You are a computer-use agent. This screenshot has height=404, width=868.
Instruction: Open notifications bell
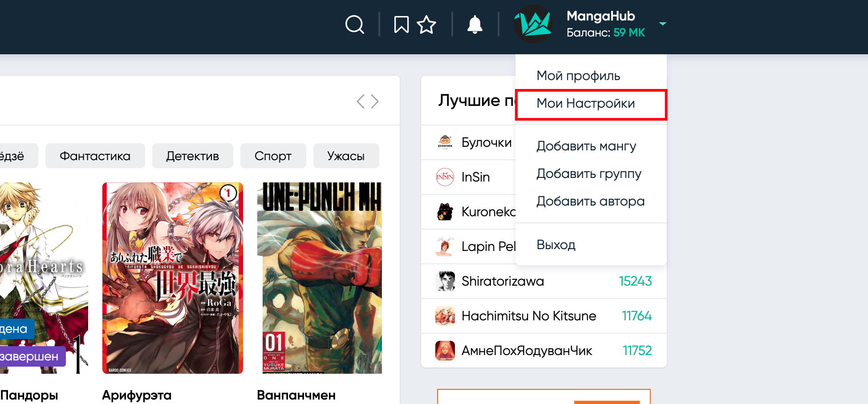(x=475, y=24)
